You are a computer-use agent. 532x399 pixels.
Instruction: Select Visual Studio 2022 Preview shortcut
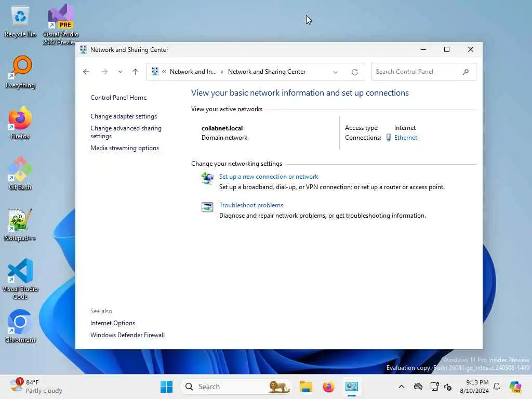pyautogui.click(x=60, y=24)
